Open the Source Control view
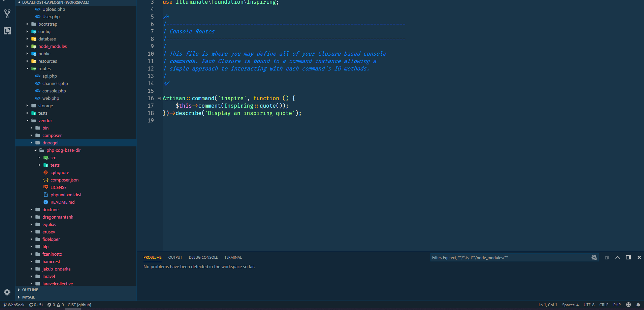644x310 pixels. point(7,13)
